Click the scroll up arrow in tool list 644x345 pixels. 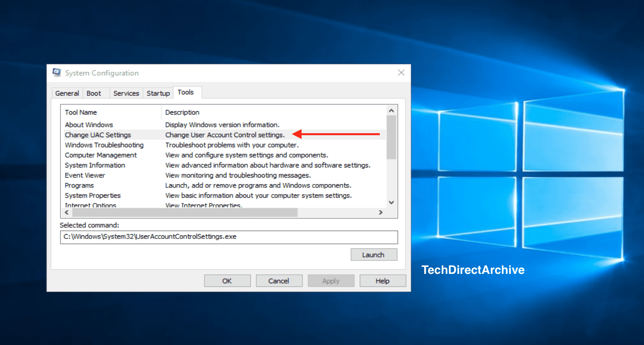pos(391,111)
